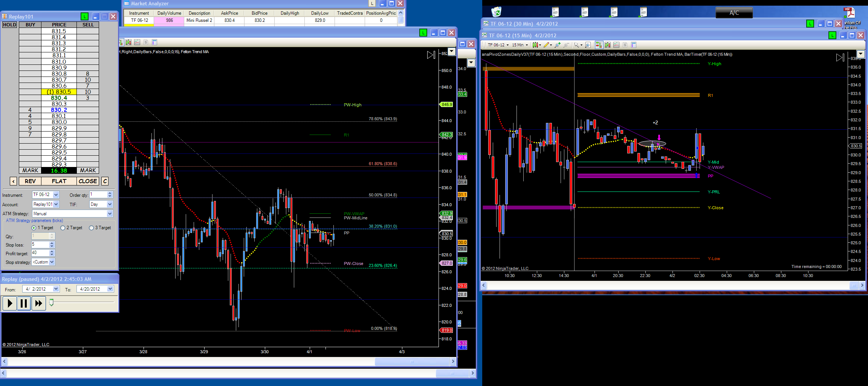
Task: Open the ATM Strategy dropdown showing Manual
Action: [x=110, y=214]
